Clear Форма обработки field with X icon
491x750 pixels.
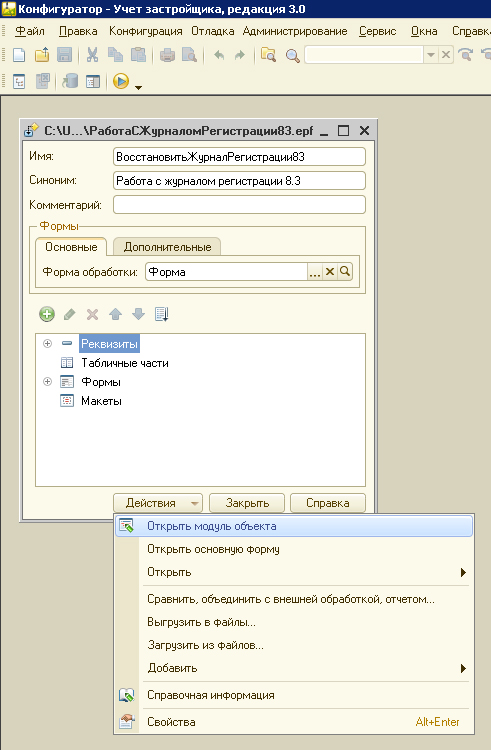coord(330,272)
